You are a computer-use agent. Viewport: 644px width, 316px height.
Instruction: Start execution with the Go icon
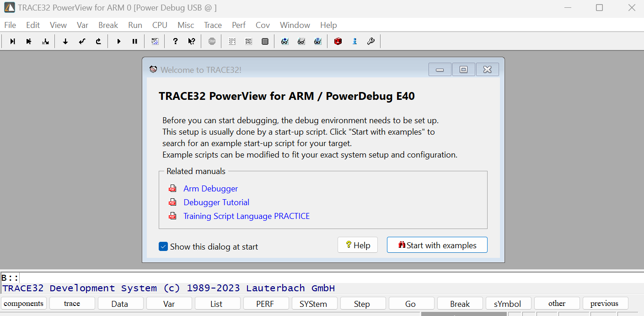coord(118,41)
